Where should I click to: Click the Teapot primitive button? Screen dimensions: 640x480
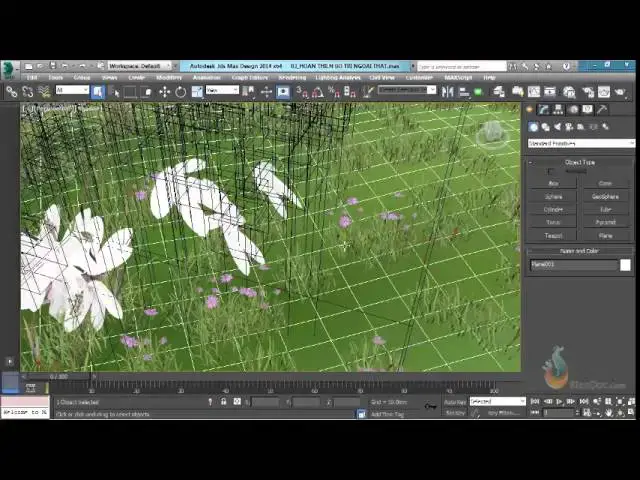(x=553, y=236)
